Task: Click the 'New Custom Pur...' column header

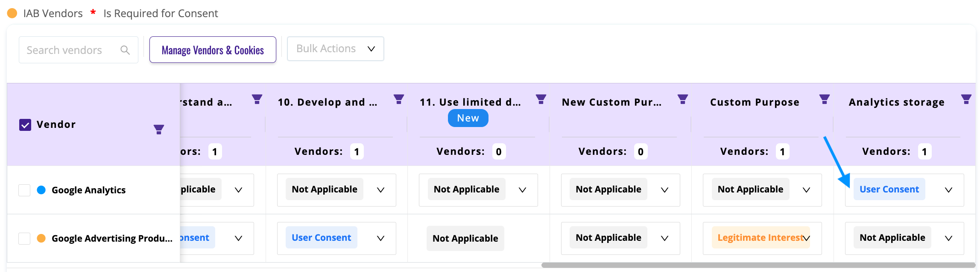Action: point(611,102)
